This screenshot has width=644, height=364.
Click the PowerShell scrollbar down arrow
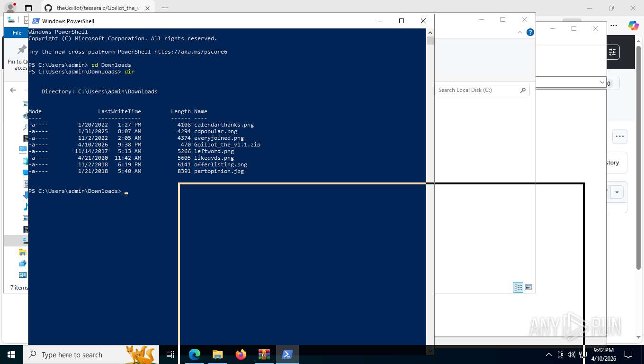(430, 351)
